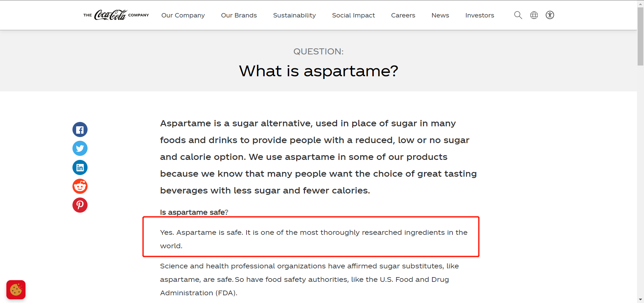
Task: Click the scrollbar down arrow
Action: 640,299
